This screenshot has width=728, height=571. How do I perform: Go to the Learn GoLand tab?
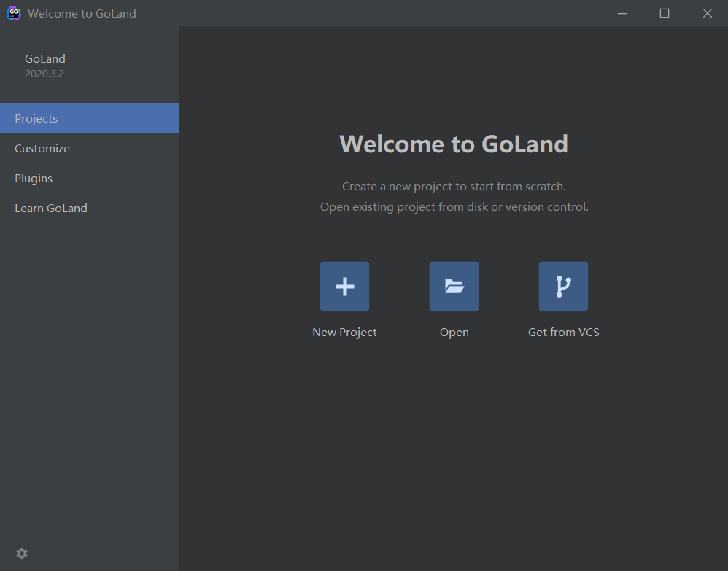[51, 209]
